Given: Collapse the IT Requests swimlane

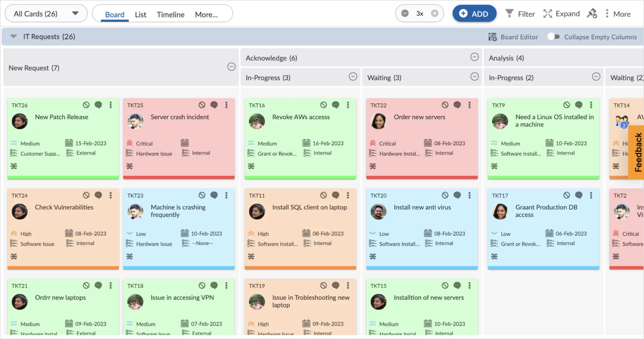Looking at the screenshot, I should (13, 36).
